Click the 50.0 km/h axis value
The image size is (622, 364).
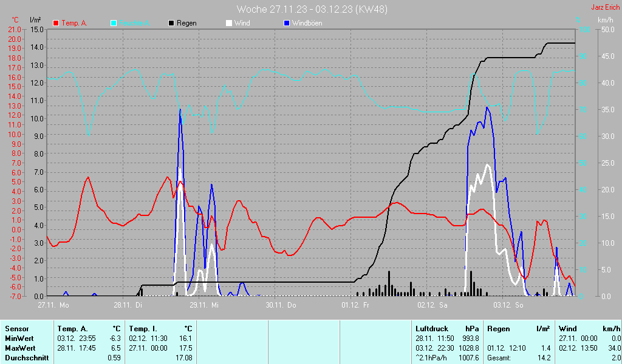[607, 30]
